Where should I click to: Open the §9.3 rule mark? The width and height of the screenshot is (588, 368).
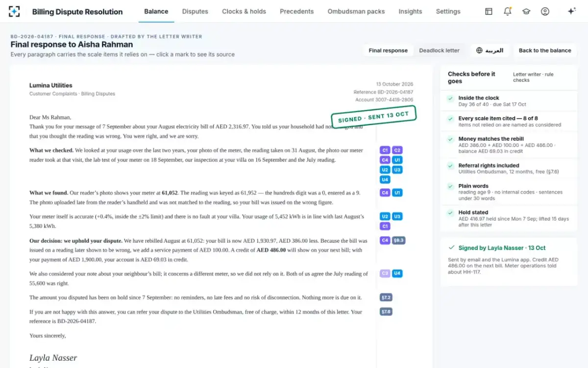pyautogui.click(x=399, y=240)
